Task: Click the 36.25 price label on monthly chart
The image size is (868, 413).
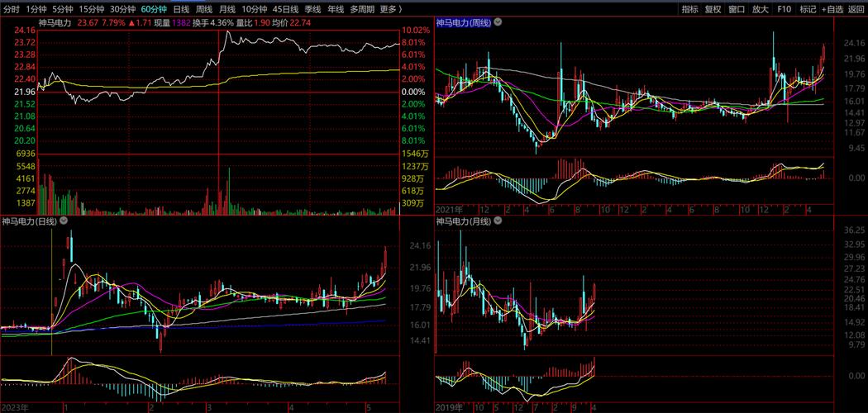Action: [x=856, y=230]
